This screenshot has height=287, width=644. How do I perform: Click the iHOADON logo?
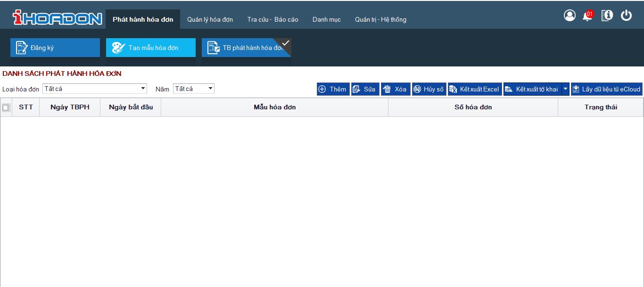[57, 18]
